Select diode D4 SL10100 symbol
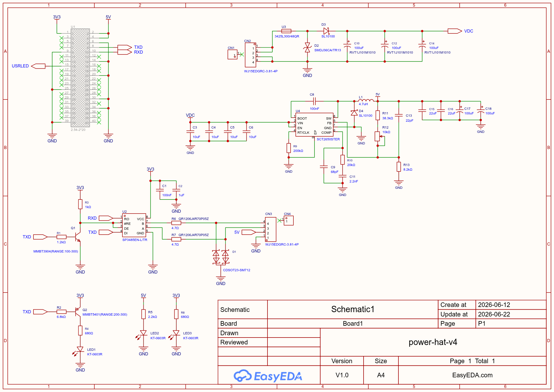The height and width of the screenshot is (392, 554). (354, 113)
